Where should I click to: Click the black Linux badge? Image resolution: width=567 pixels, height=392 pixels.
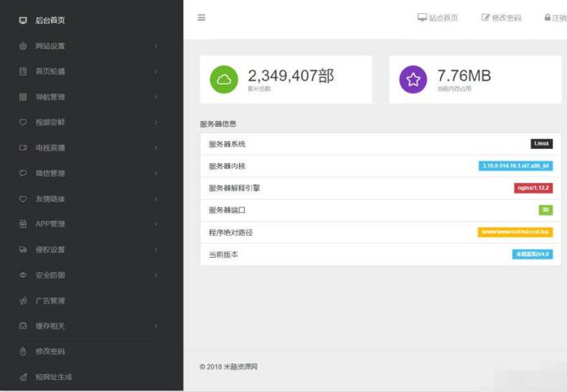[542, 144]
